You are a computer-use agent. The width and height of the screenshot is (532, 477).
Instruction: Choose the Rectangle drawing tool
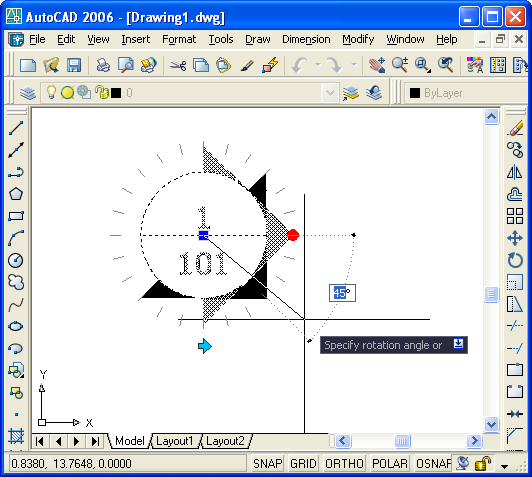(16, 216)
